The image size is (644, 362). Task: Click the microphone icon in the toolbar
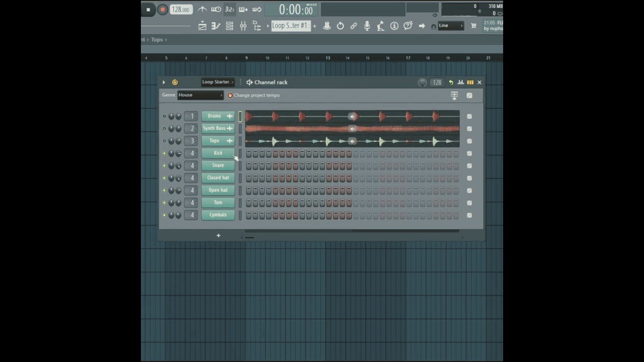tap(367, 26)
